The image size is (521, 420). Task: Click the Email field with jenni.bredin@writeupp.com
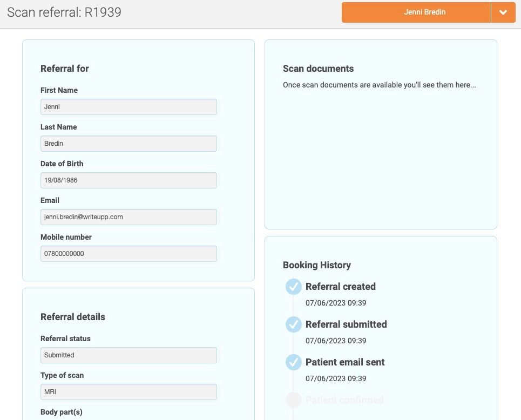click(x=128, y=217)
